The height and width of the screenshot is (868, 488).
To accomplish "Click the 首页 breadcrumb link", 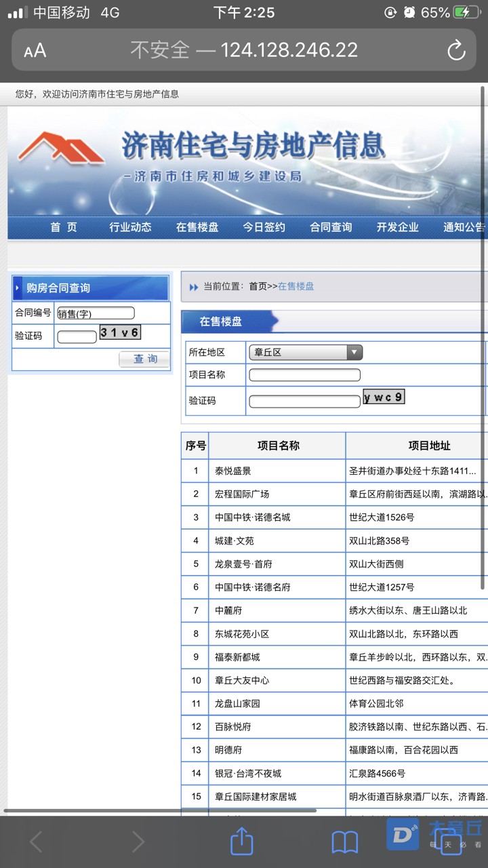I will point(258,286).
